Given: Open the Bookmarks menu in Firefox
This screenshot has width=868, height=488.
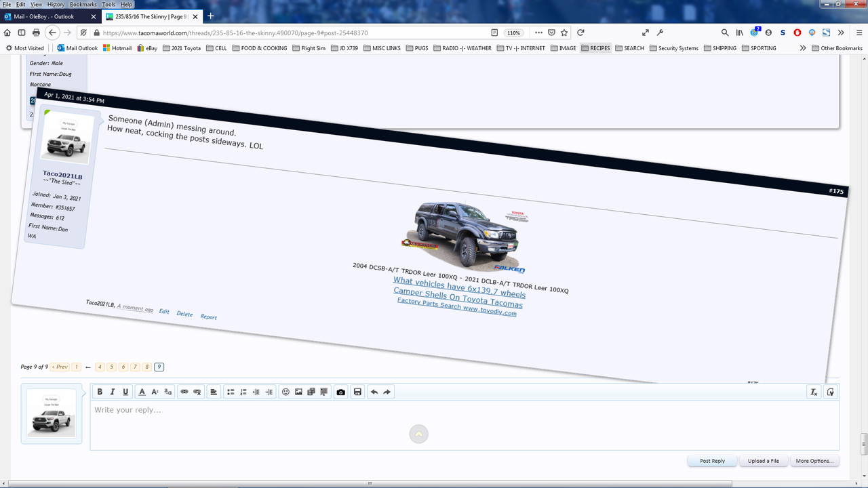Looking at the screenshot, I should pyautogui.click(x=83, y=4).
